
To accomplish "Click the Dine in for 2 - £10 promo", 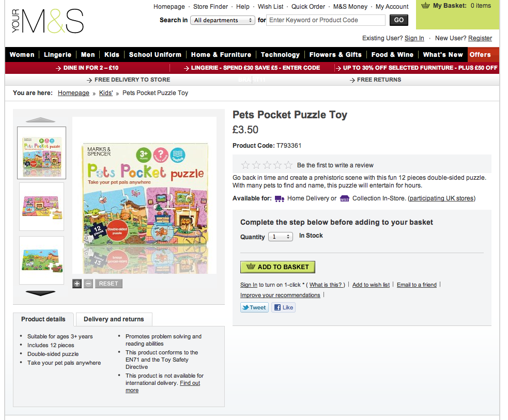I will tap(87, 68).
